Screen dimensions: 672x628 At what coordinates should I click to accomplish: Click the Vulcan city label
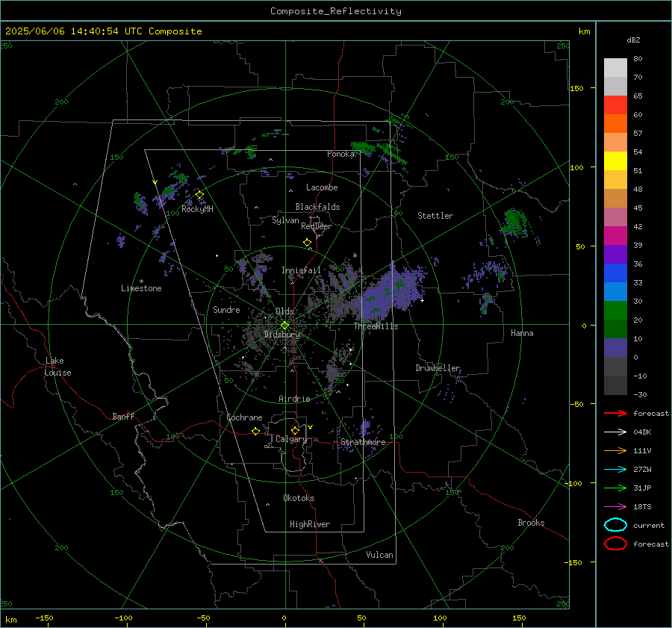pyautogui.click(x=379, y=555)
